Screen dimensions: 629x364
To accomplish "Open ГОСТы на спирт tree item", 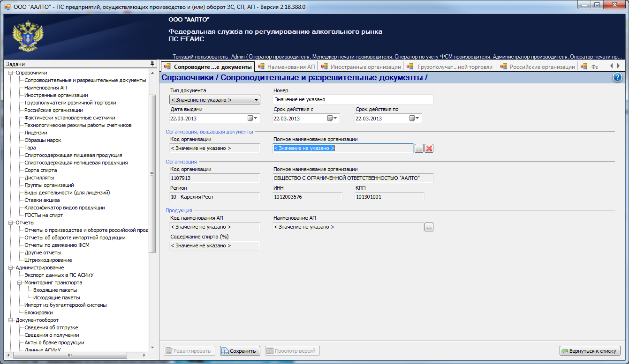I will [x=44, y=215].
